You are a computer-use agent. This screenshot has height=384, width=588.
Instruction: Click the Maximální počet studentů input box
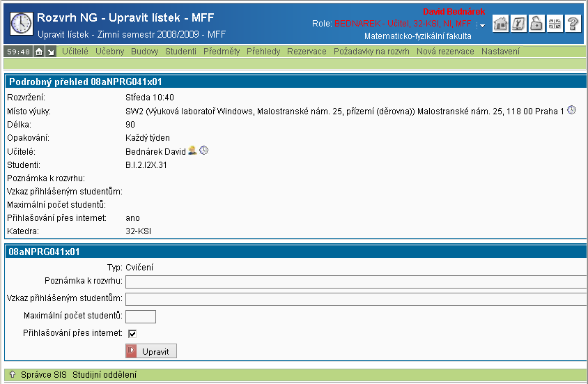tap(140, 316)
